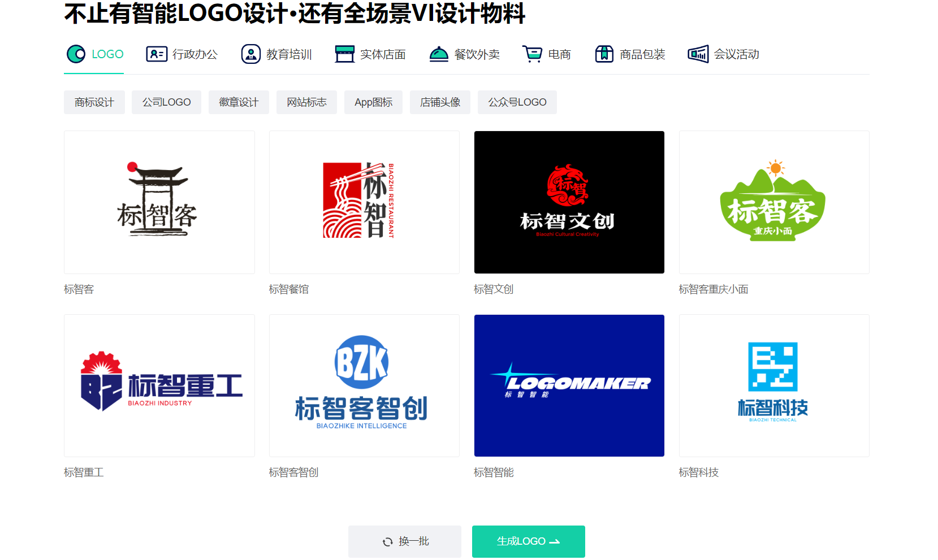This screenshot has width=938, height=560.
Task: Click the 商品包装 box icon
Action: (x=604, y=54)
